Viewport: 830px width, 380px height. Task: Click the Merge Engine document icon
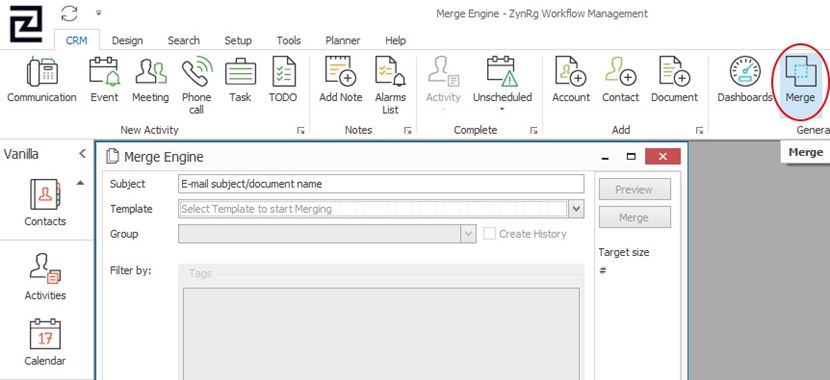(112, 157)
